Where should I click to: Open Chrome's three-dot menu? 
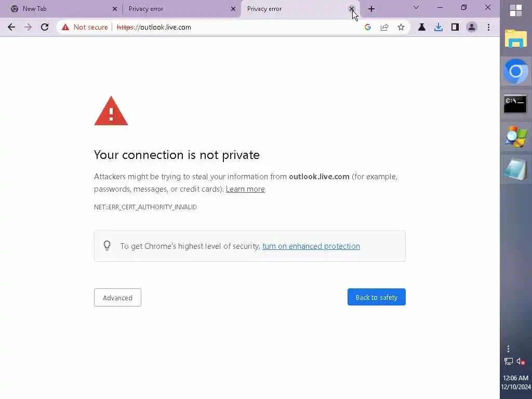coord(488,27)
